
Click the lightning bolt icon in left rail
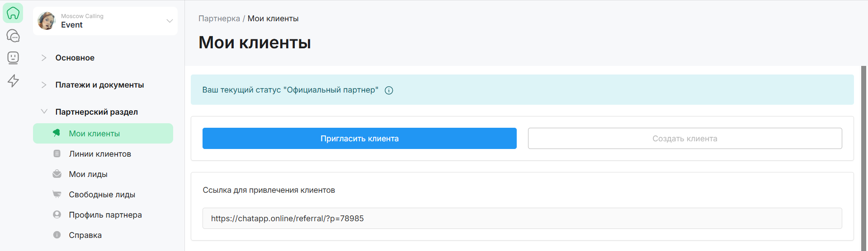tap(13, 80)
